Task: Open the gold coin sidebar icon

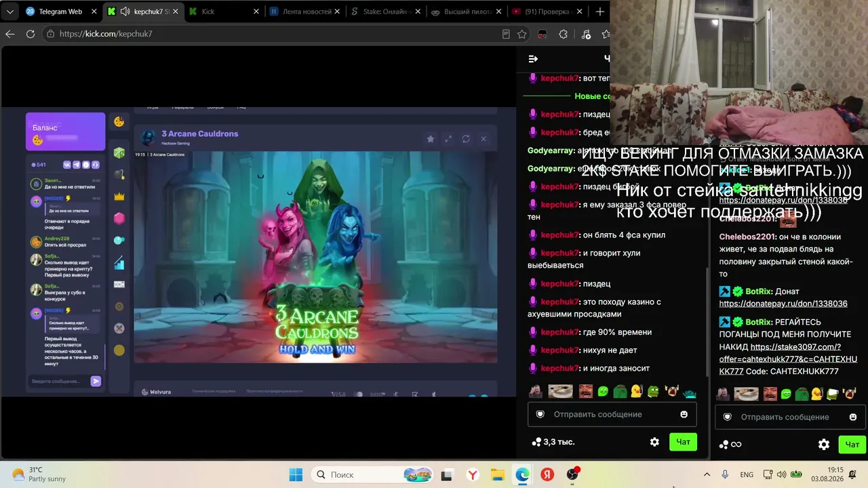Action: [x=119, y=350]
